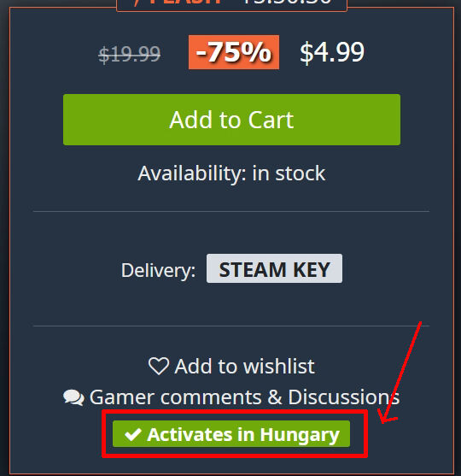The height and width of the screenshot is (476, 461).
Task: Click the words "in stock" in the availability line
Action: tap(289, 173)
